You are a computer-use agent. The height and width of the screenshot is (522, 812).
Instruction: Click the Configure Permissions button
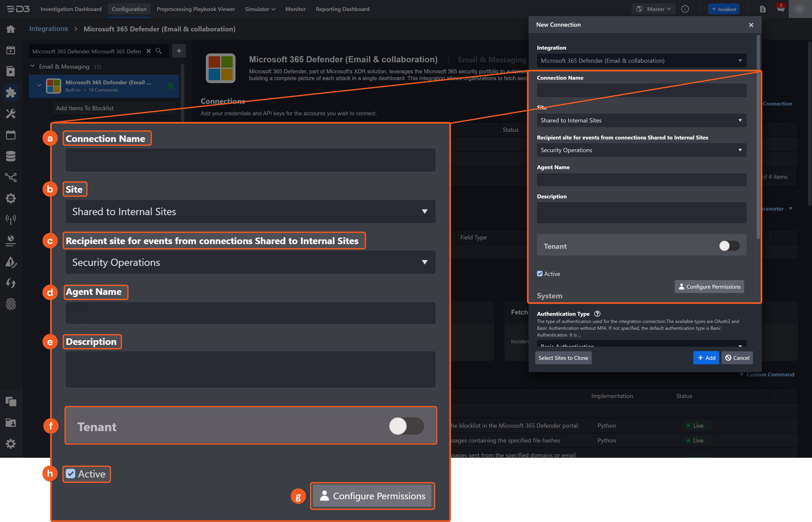pos(709,286)
